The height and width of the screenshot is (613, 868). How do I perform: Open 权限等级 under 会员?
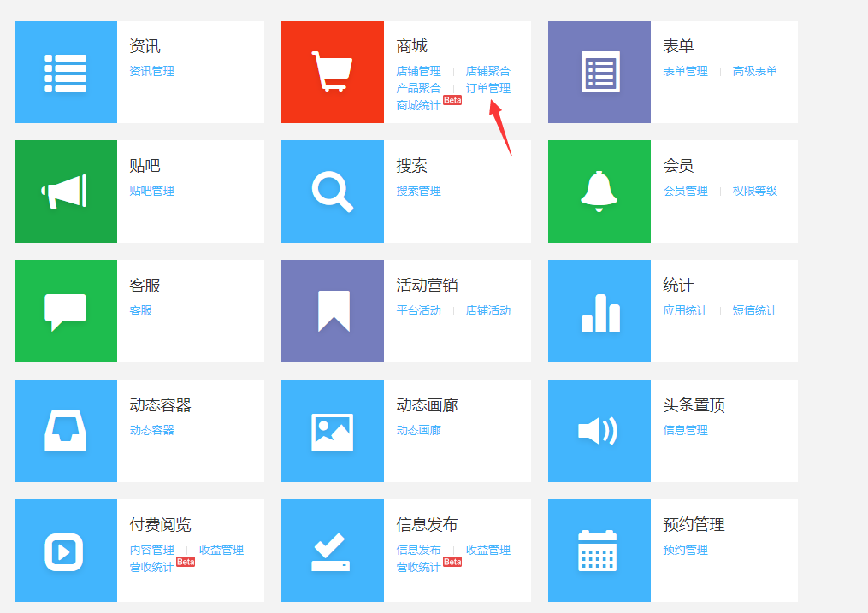point(754,191)
